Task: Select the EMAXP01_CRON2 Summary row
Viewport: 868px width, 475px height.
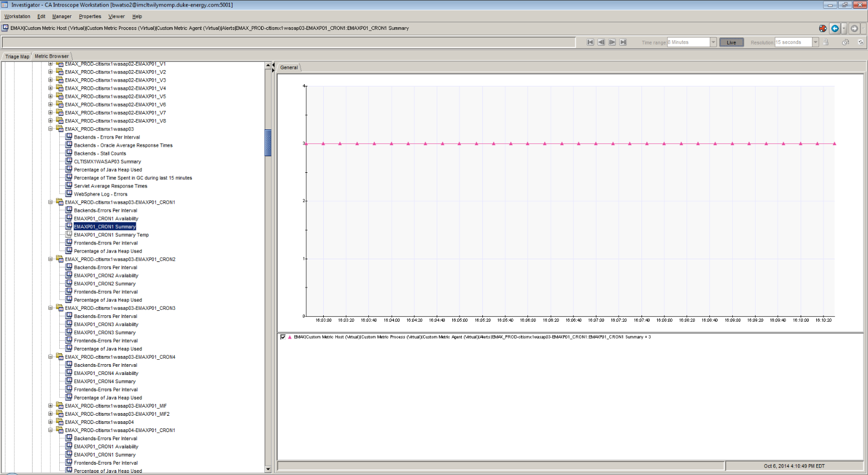Action: [x=105, y=284]
